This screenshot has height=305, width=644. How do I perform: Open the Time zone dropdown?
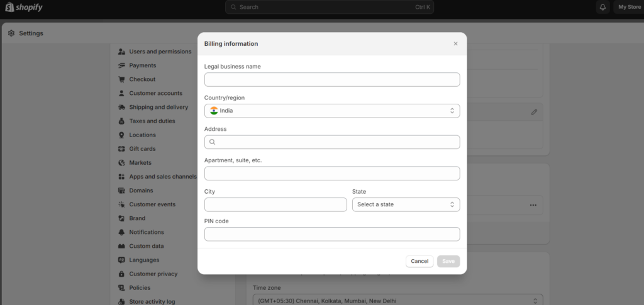click(x=398, y=301)
